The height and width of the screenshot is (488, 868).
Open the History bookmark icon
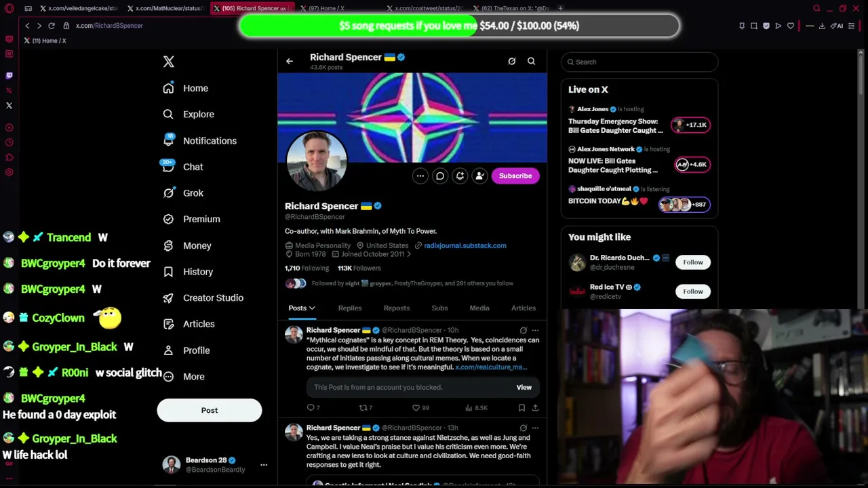168,272
